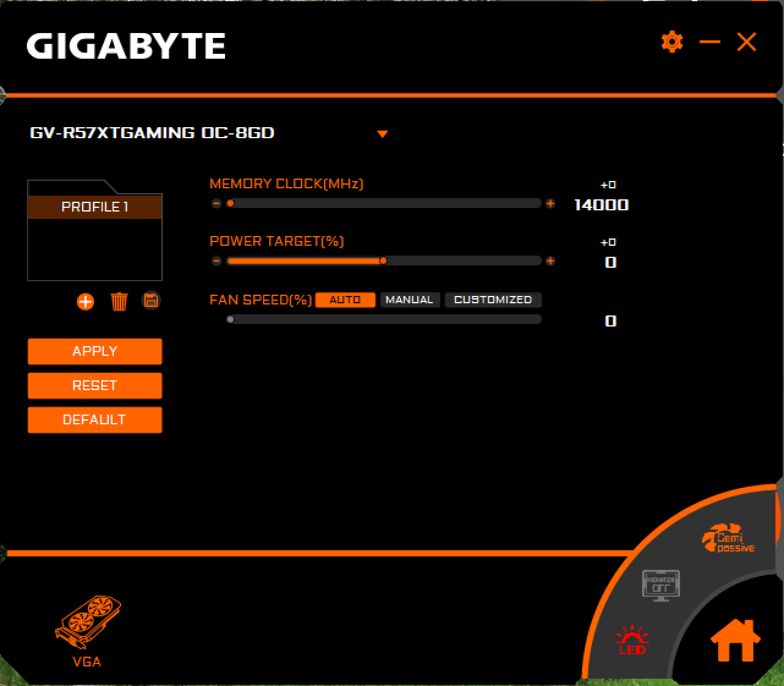Expand the GV-R57XTGAMING OC-8GD device dropdown
784x686 pixels.
382,134
